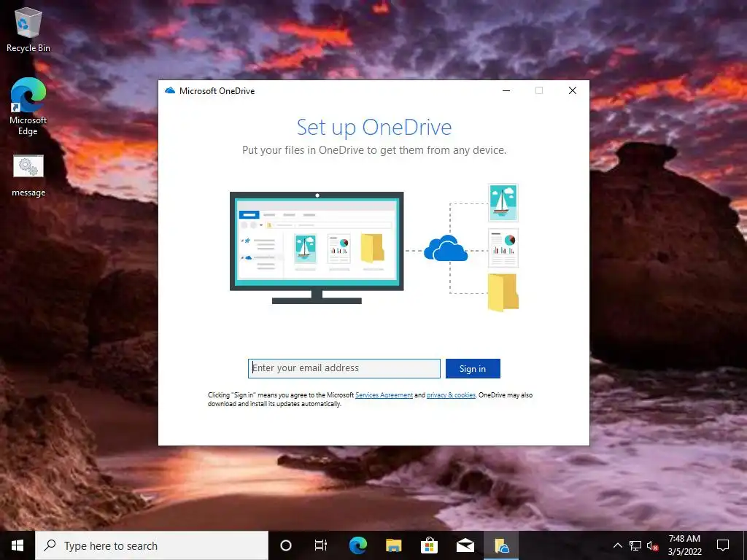Open the privacy & cookies link
Viewport: 747px width, 560px height.
tap(451, 394)
